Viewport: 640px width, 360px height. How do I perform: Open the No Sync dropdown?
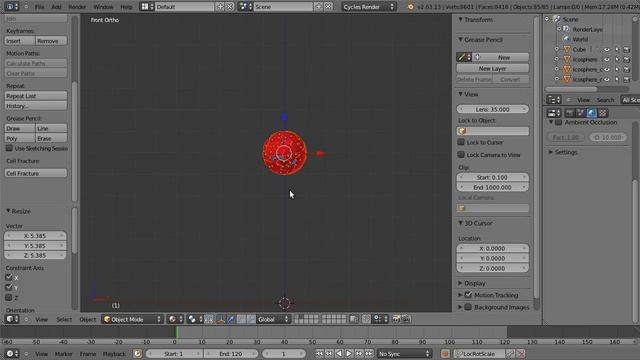pos(404,354)
